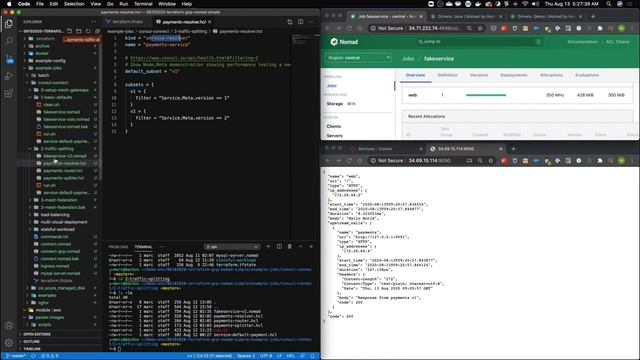Open the Evaluations tab in Nomad
Viewport: 640px width, 360px height.
587,75
